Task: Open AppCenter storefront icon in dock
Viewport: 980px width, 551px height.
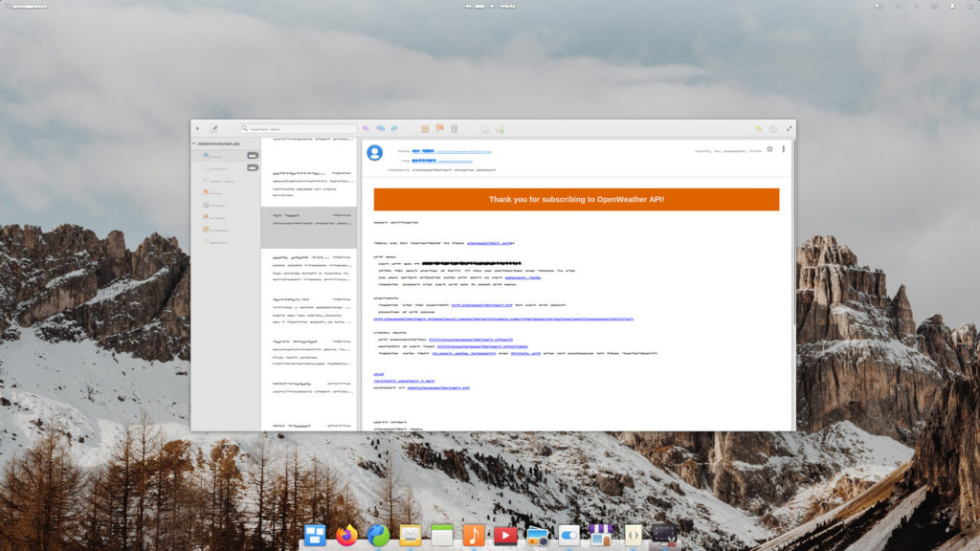Action: click(601, 536)
